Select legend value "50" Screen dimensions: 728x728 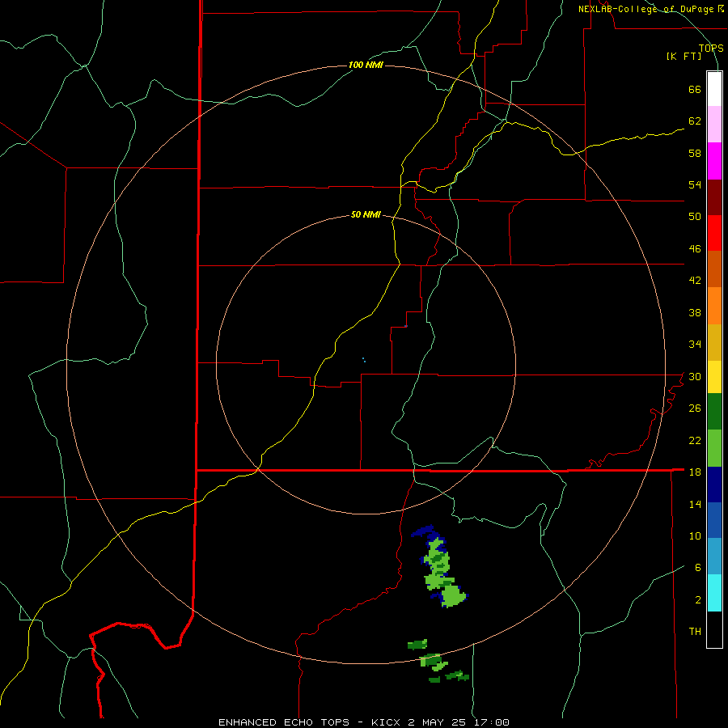coord(695,217)
